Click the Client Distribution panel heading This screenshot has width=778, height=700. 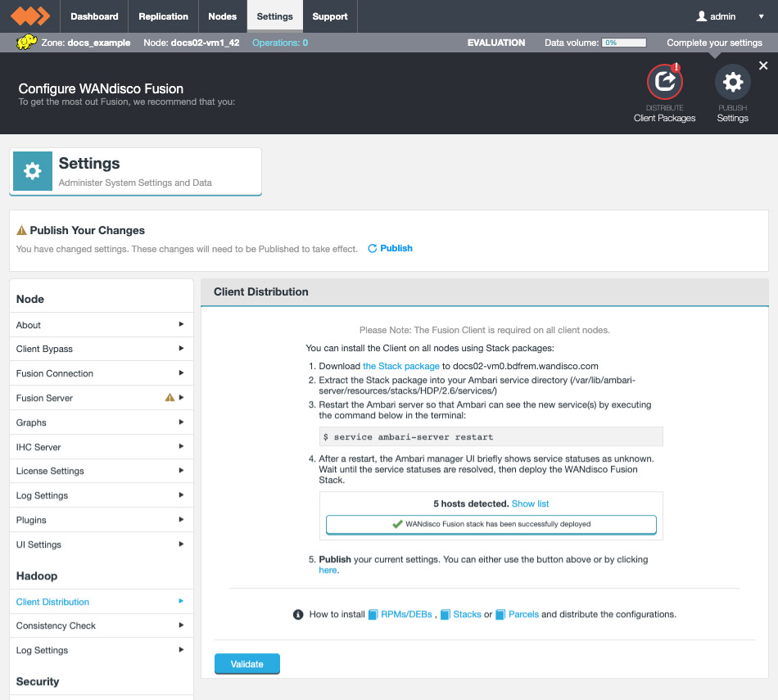(x=261, y=291)
